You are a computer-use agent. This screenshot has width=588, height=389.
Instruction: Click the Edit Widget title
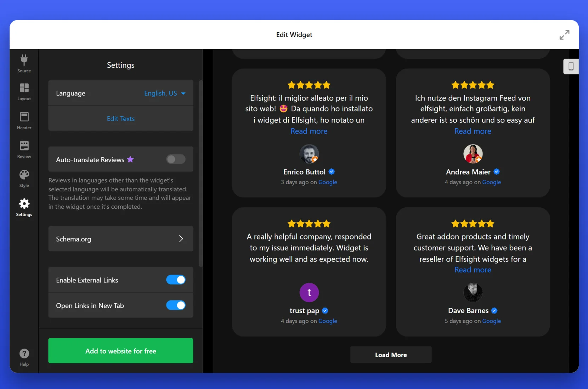click(x=294, y=35)
